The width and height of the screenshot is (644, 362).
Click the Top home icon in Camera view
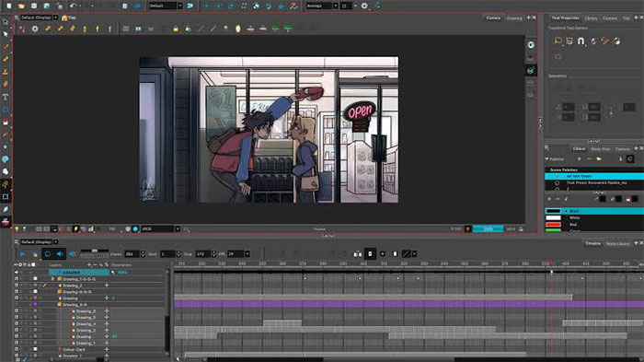pyautogui.click(x=64, y=18)
